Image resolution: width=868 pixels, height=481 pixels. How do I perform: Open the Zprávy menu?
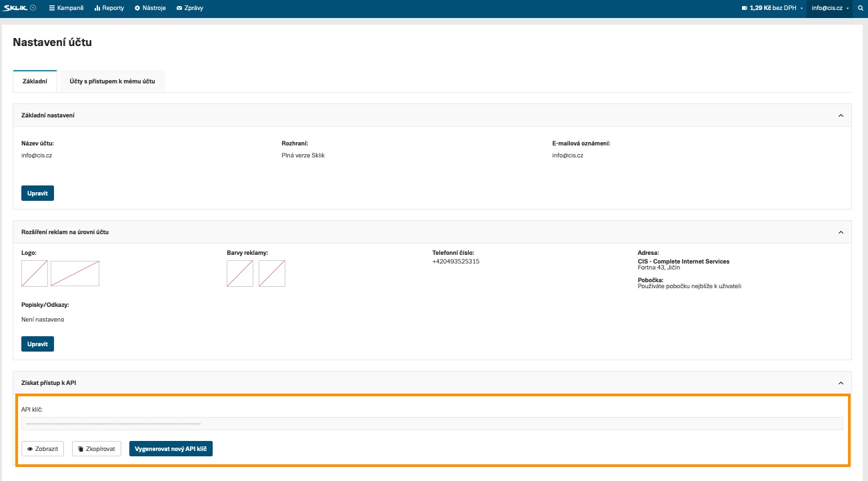tap(190, 8)
